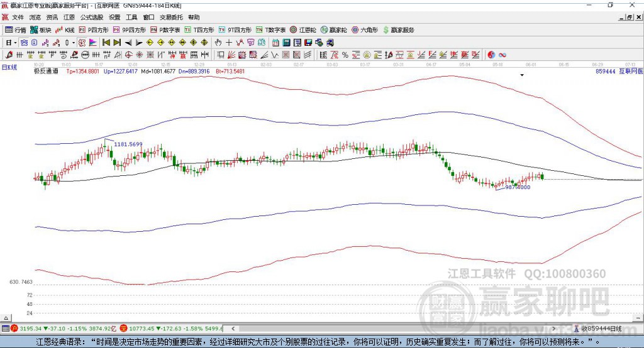
Task: Select the red crosshair circle tool
Action: coord(128,55)
